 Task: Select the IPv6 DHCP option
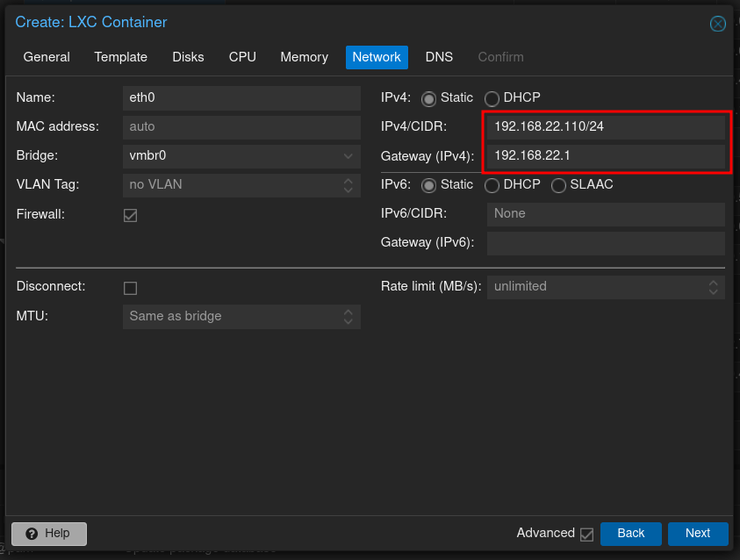click(x=492, y=185)
